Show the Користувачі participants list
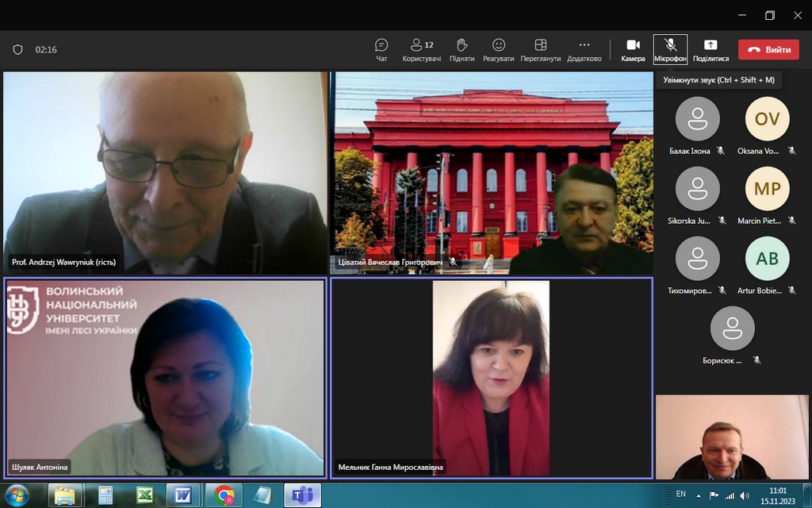 coord(421,49)
